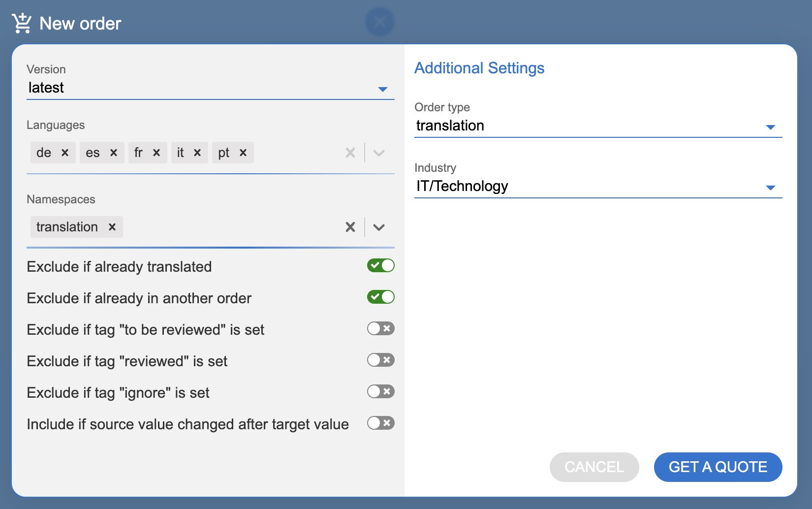812x509 pixels.
Task: Remove the 'translation' namespace chip
Action: click(112, 227)
